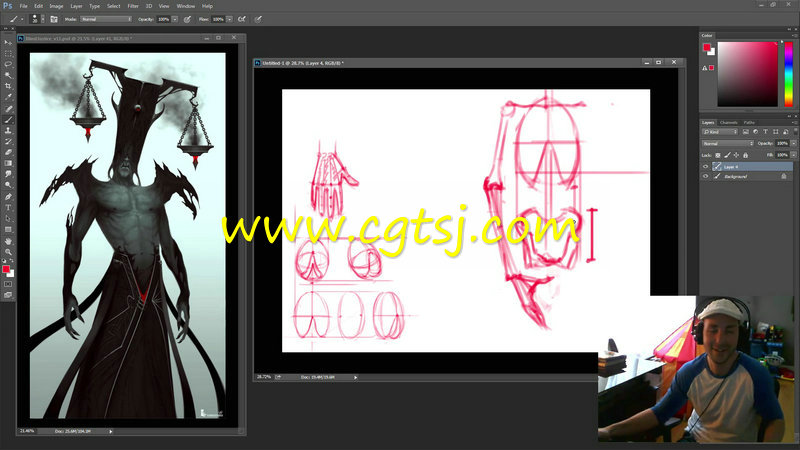
Task: Open the brush Mode dropdown
Action: [x=106, y=19]
